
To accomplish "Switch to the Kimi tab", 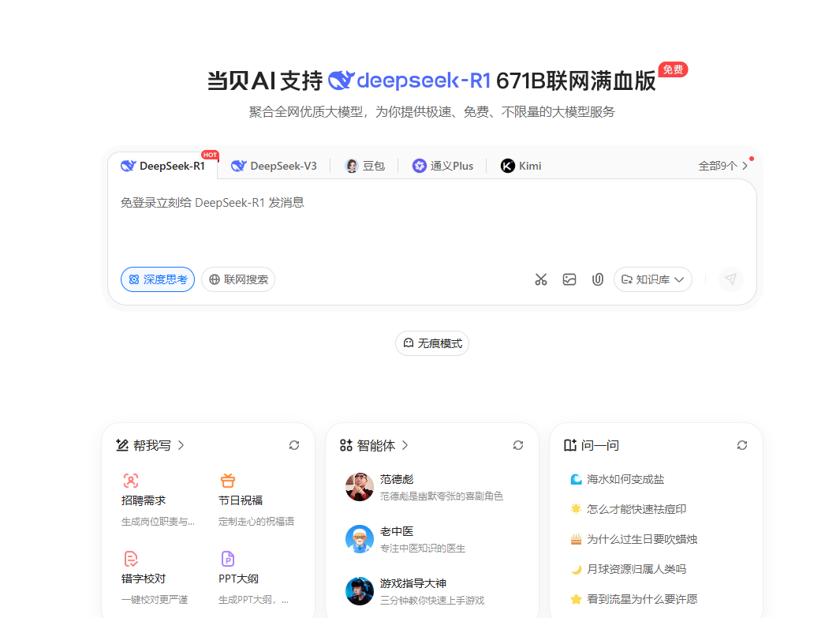I will click(521, 167).
